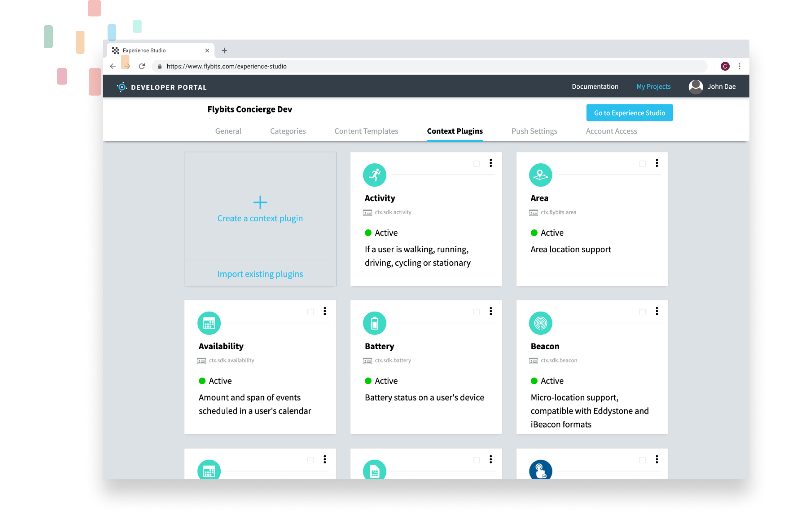This screenshot has width=812, height=514.
Task: Select the Area card checkbox
Action: point(642,164)
